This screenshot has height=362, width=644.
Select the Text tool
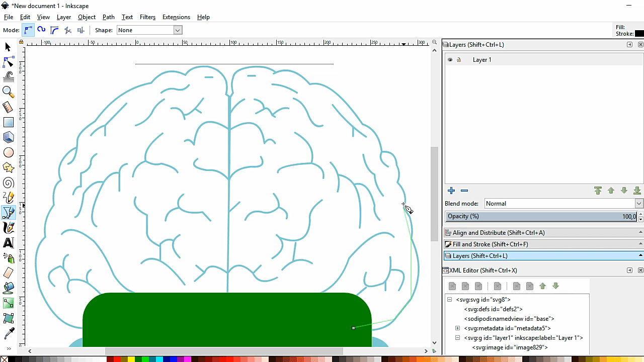pyautogui.click(x=8, y=242)
